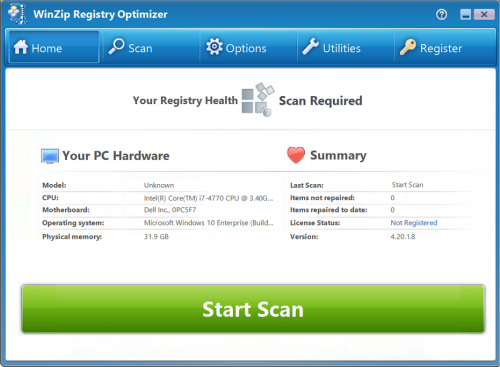Go to the Utilities tab
This screenshot has height=367, width=500.
[346, 47]
